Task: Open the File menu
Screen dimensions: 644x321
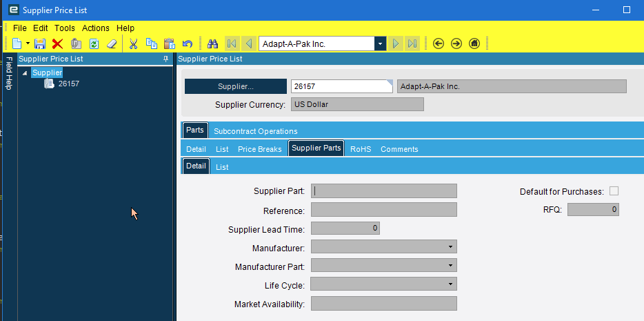Action: [x=20, y=28]
